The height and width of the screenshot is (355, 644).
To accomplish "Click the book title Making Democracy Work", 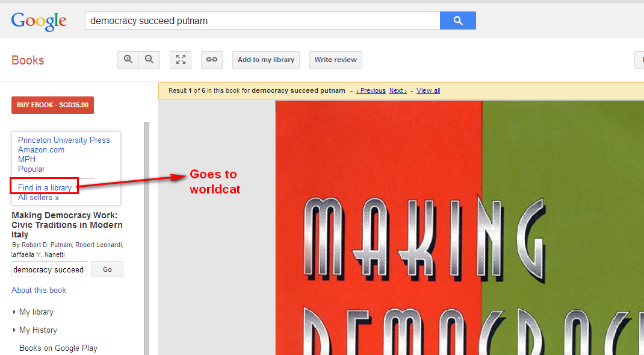I will click(x=67, y=225).
